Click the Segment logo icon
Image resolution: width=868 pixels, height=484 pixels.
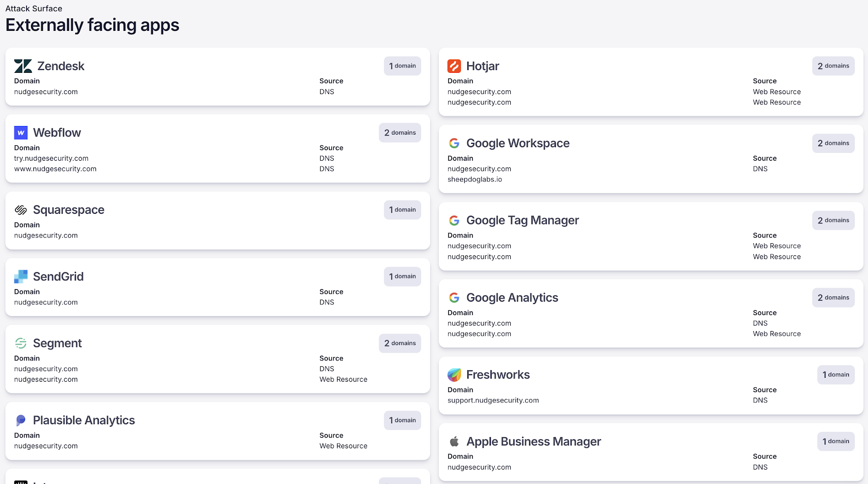pyautogui.click(x=21, y=343)
